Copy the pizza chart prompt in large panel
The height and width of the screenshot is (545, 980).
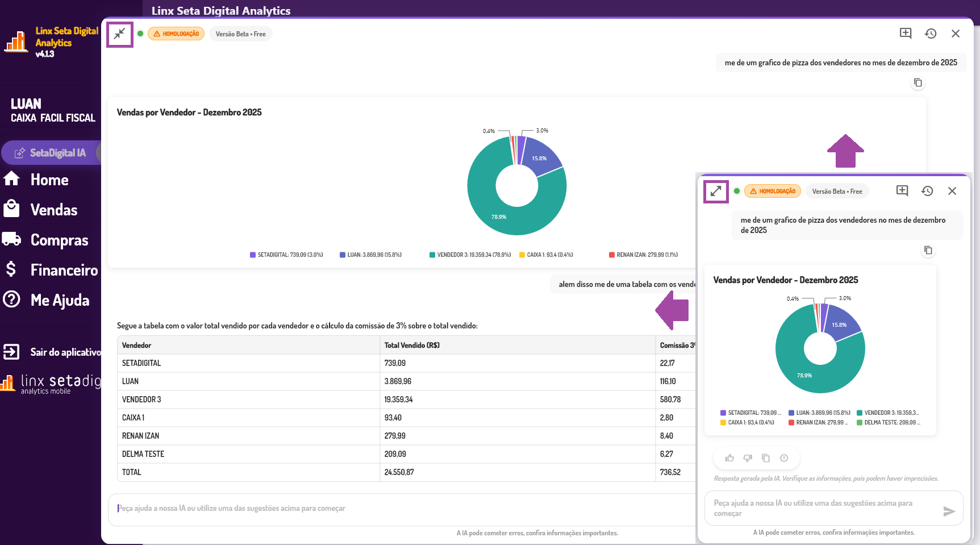click(918, 83)
